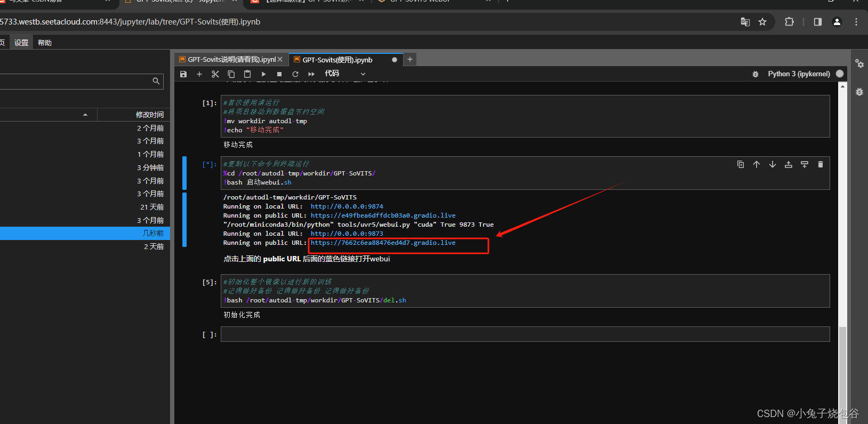Select the file row modified 1 个月前
Image resolution: width=868 pixels, height=424 pixels.
pyautogui.click(x=85, y=154)
